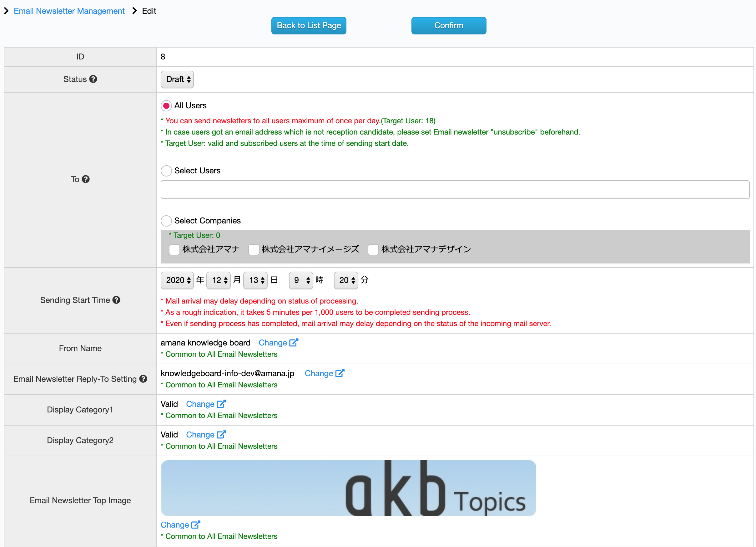Screen dimensions: 756x547
Task: Click the Reply-To Setting help icon
Action: point(143,379)
